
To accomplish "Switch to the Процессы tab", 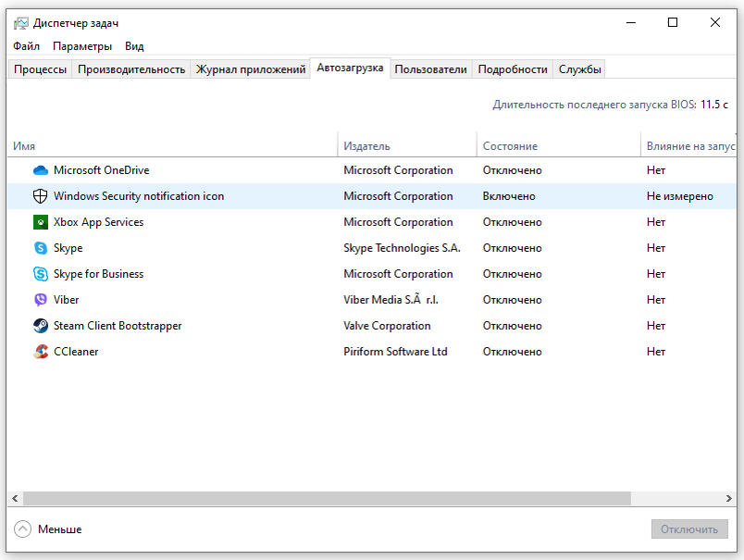I will [41, 69].
